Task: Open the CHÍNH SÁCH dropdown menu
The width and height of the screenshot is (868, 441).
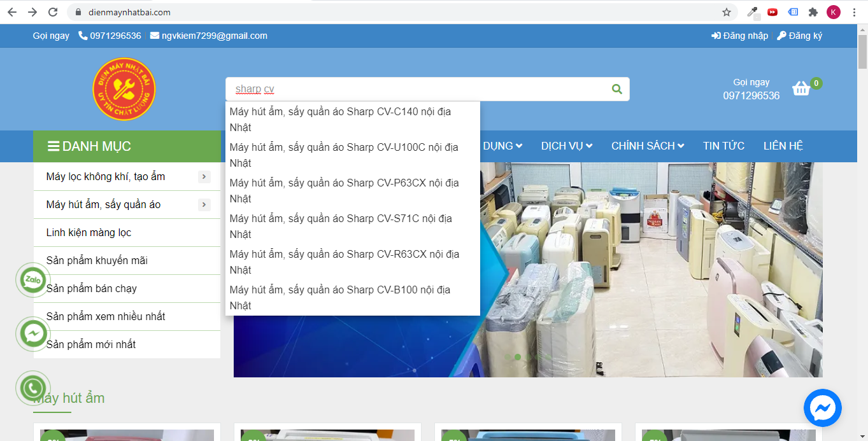Action: [647, 146]
